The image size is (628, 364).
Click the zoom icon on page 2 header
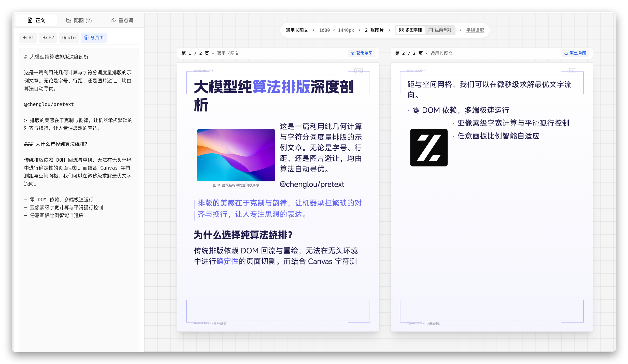pyautogui.click(x=566, y=53)
